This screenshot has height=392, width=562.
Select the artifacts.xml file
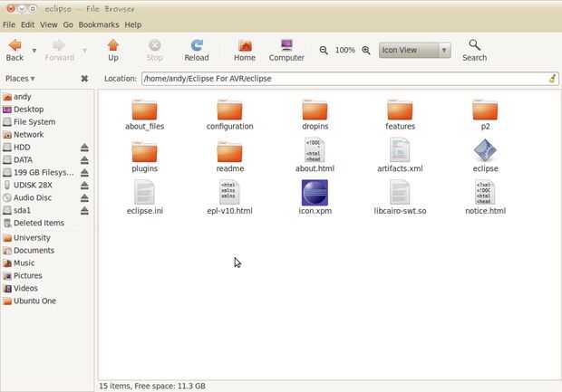[x=400, y=156]
